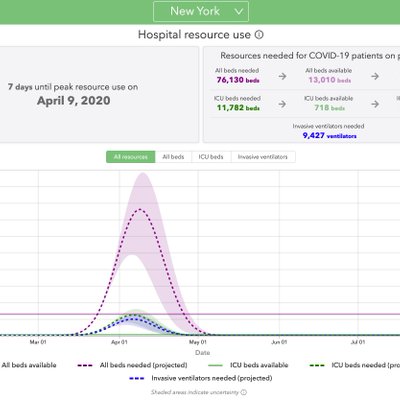Click the Apr 01 axis label
This screenshot has height=400, width=400.
pos(119,342)
